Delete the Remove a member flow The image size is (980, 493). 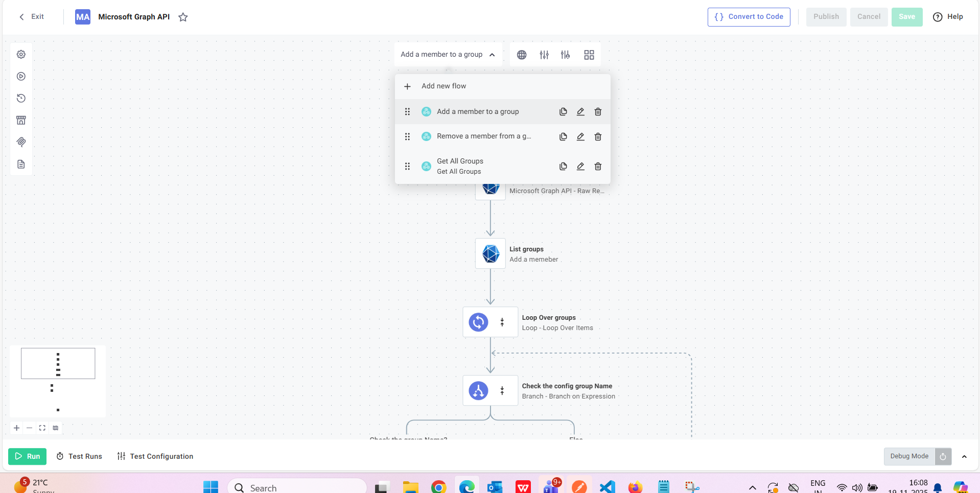(x=598, y=137)
